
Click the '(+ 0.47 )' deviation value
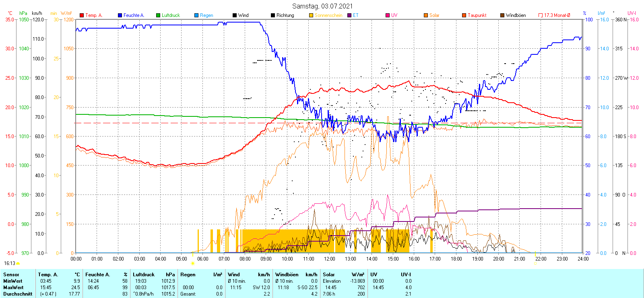pyautogui.click(x=48, y=294)
